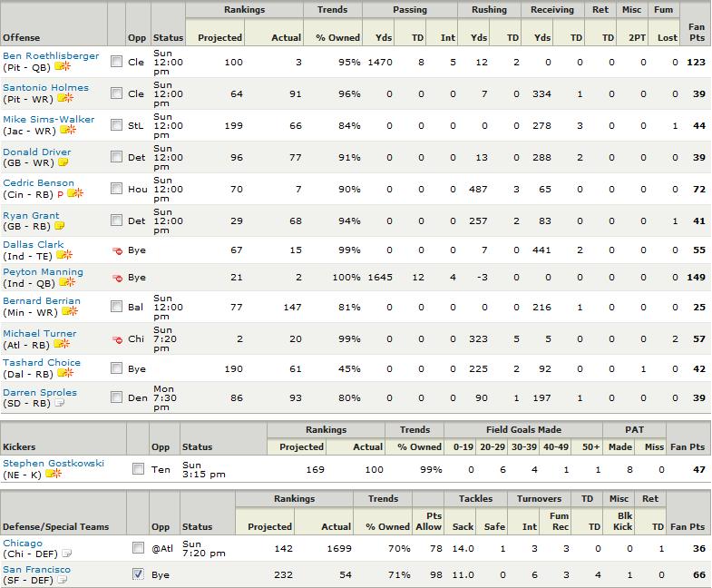Check Cedric Benson's selection checkbox

pos(117,189)
